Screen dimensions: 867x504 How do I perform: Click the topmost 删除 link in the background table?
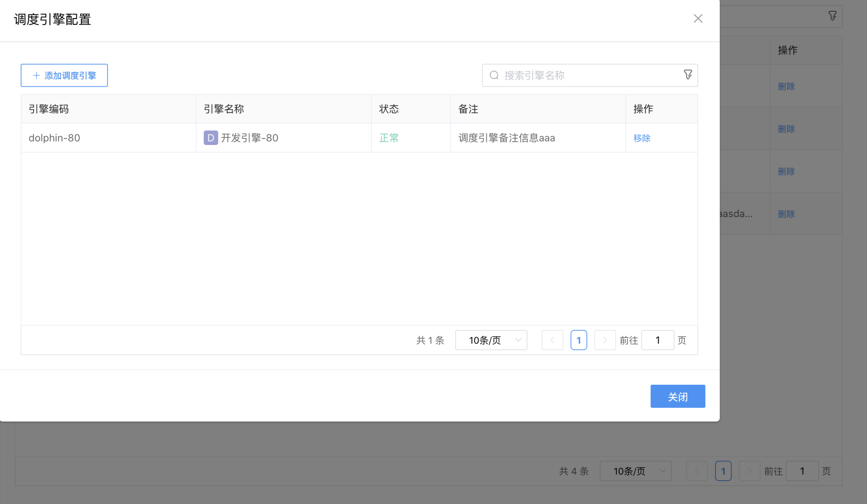point(786,86)
